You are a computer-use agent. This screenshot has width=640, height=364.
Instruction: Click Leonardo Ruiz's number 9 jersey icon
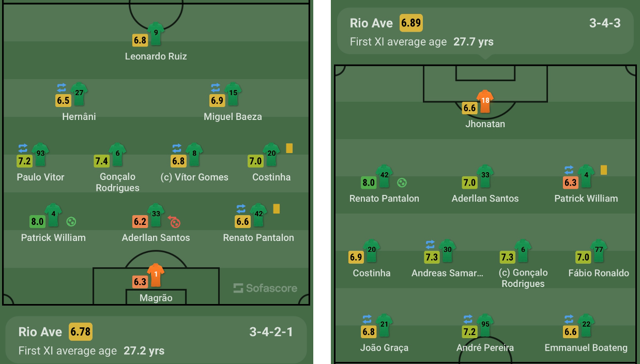click(x=156, y=34)
